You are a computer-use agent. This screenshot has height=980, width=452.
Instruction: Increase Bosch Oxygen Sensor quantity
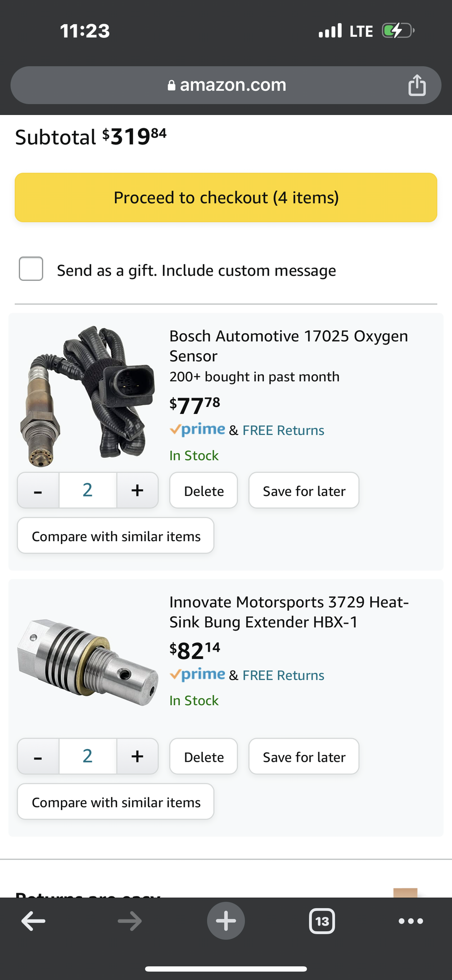(x=138, y=490)
